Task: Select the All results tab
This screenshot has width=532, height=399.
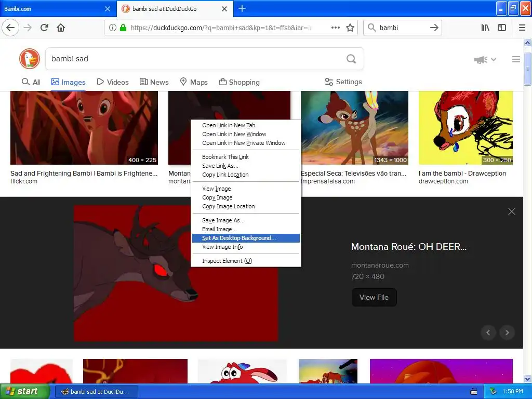Action: [31, 82]
